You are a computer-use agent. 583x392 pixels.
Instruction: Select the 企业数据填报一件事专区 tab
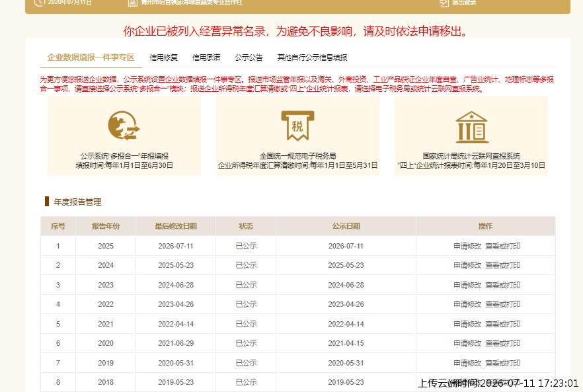coord(91,58)
